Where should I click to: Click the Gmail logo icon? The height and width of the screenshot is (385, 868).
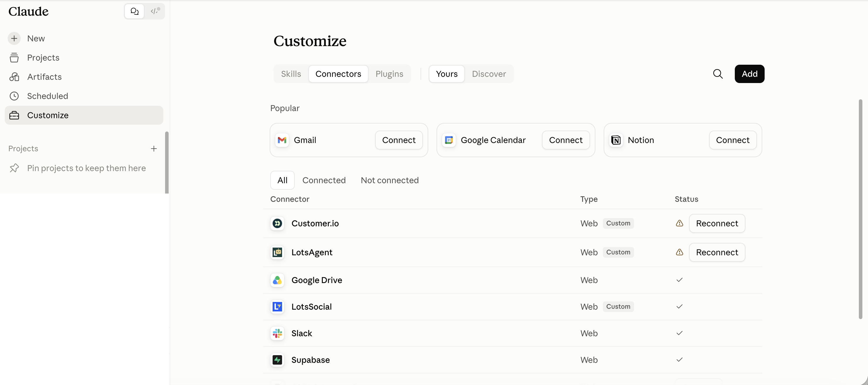(x=282, y=140)
